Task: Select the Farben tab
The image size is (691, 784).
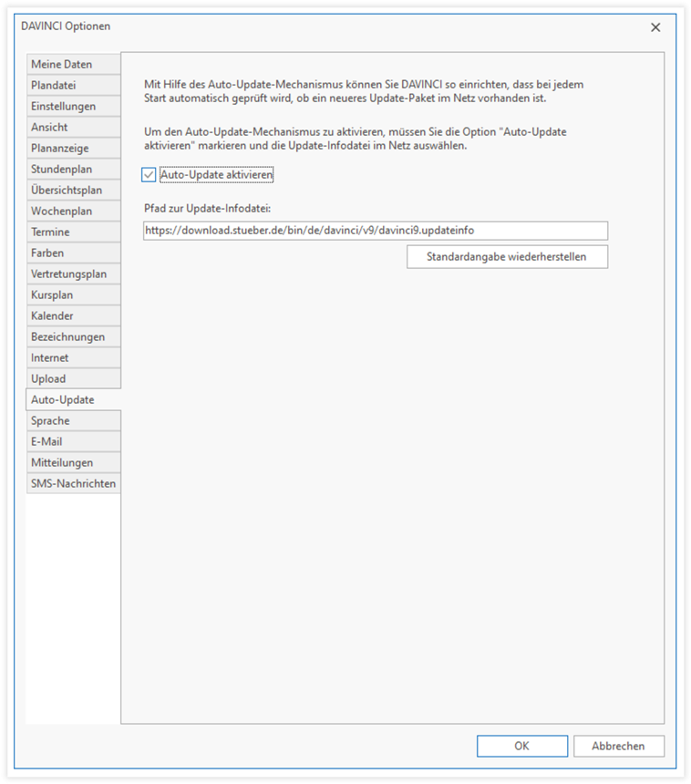Action: (74, 253)
